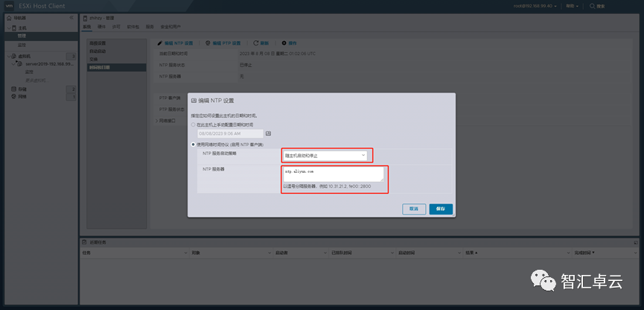Collapse the server2019 VM tree node
The height and width of the screenshot is (310, 644).
[x=14, y=64]
